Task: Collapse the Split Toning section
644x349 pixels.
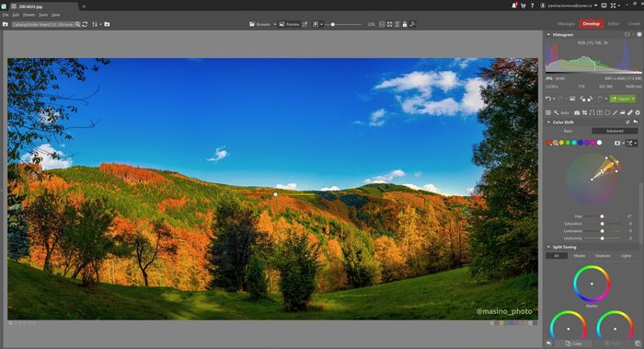Action: pos(548,247)
